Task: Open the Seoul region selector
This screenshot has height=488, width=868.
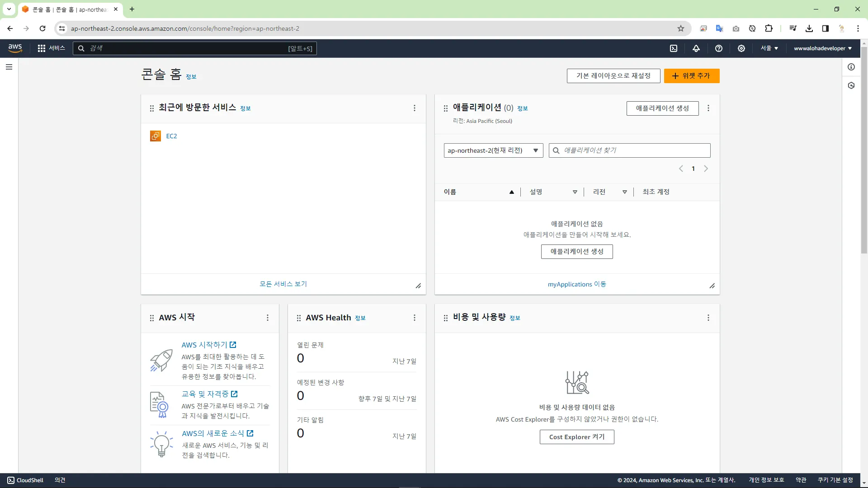Action: (x=769, y=48)
